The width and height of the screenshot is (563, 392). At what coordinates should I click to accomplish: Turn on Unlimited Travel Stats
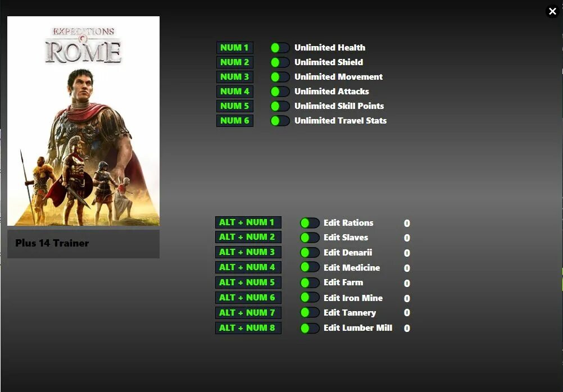click(x=280, y=121)
